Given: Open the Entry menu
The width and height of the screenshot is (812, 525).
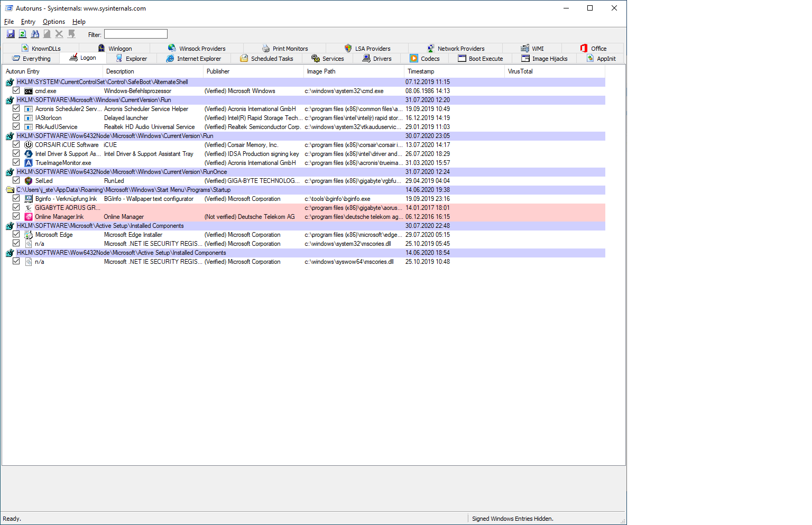Looking at the screenshot, I should pyautogui.click(x=28, y=22).
